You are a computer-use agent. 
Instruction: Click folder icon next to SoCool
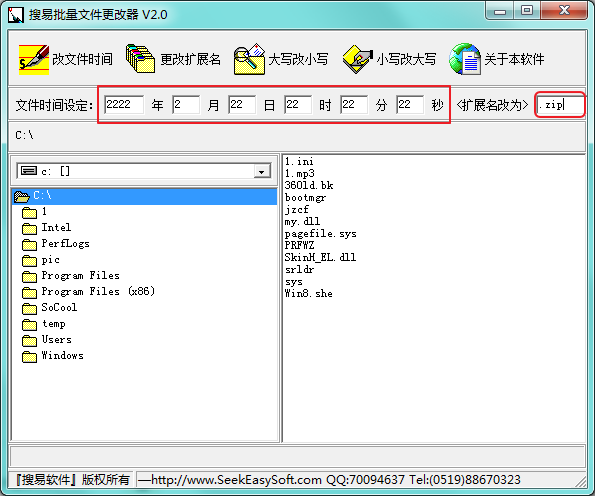click(29, 309)
